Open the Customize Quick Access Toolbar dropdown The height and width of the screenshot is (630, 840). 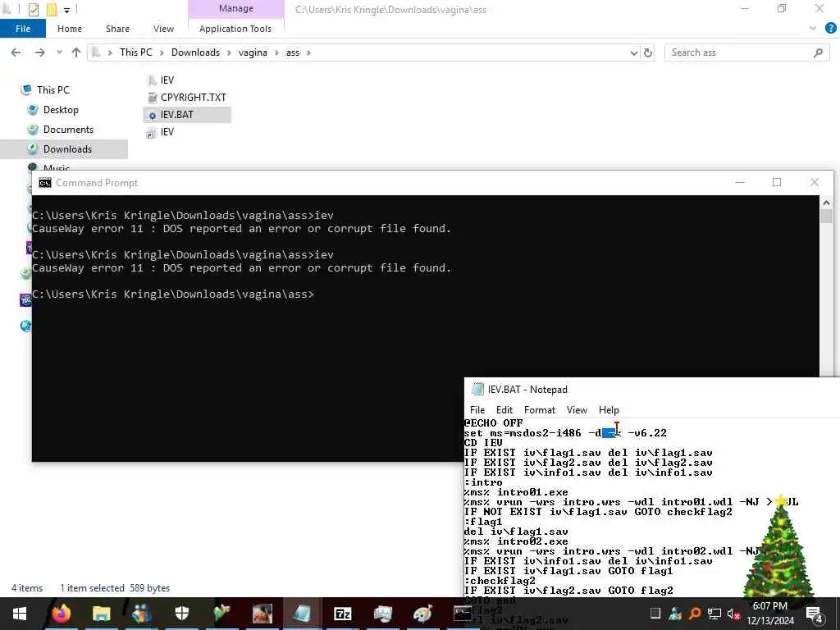coord(66,10)
